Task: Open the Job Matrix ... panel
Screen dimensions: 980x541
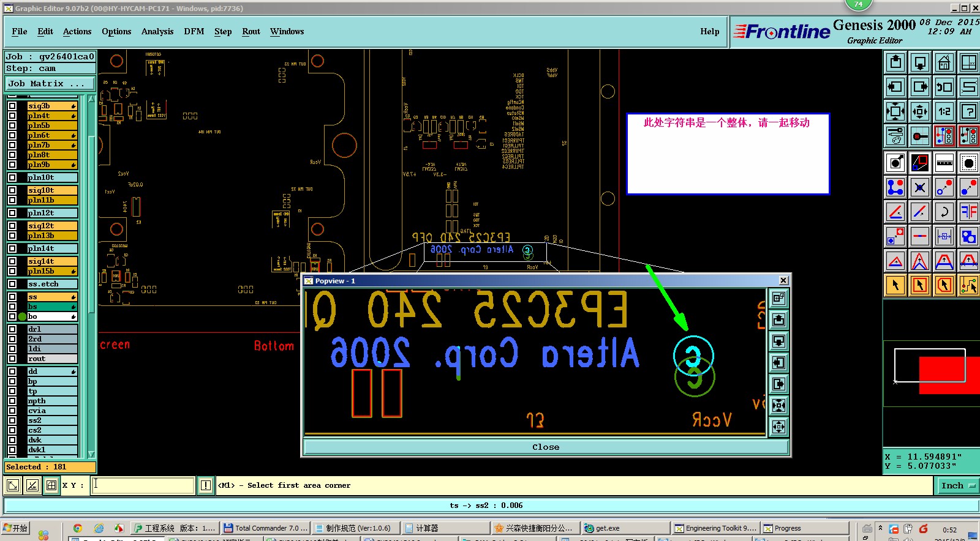Action: point(50,83)
